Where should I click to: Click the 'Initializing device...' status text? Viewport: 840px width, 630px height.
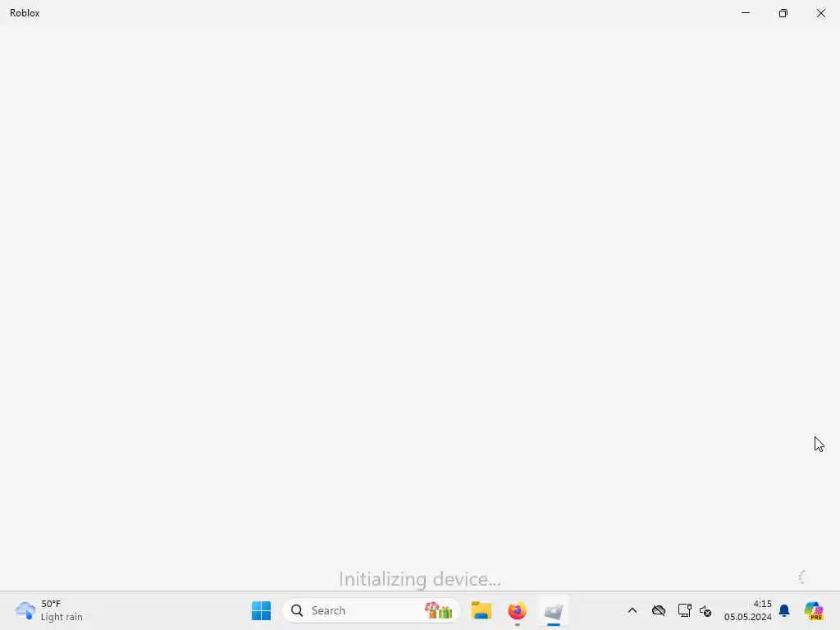(x=419, y=579)
